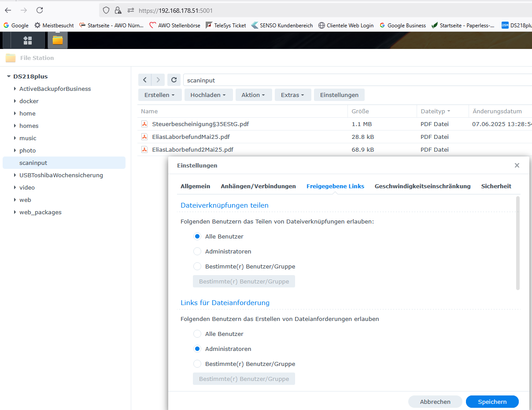Click the Speichern button
Screen dimensions: 532x410
492,402
